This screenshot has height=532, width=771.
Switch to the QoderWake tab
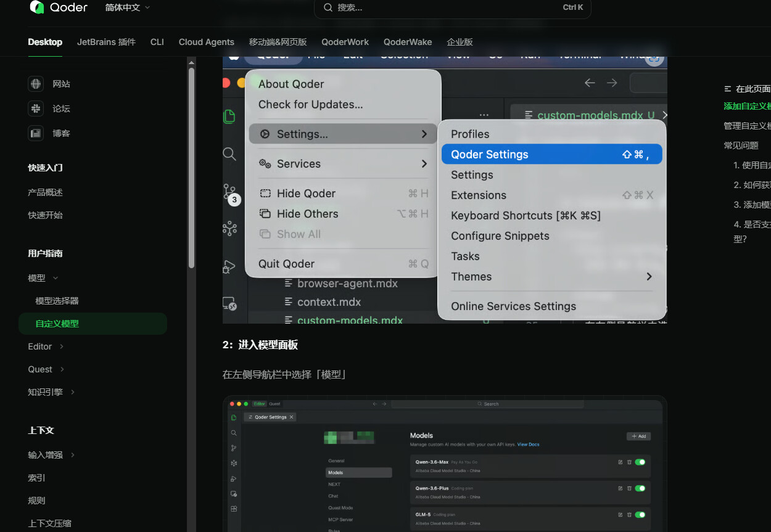click(x=408, y=42)
